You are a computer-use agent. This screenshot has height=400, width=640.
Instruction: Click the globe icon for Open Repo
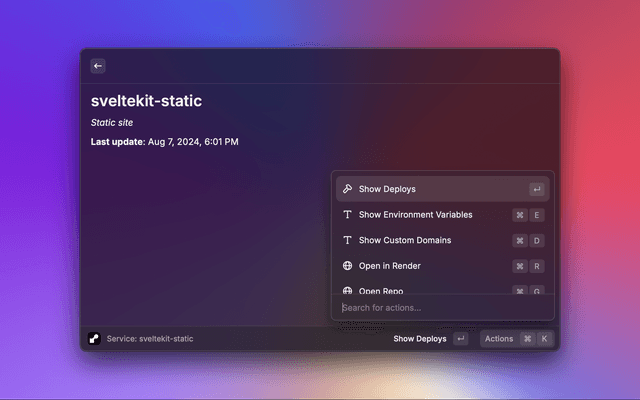coord(347,290)
